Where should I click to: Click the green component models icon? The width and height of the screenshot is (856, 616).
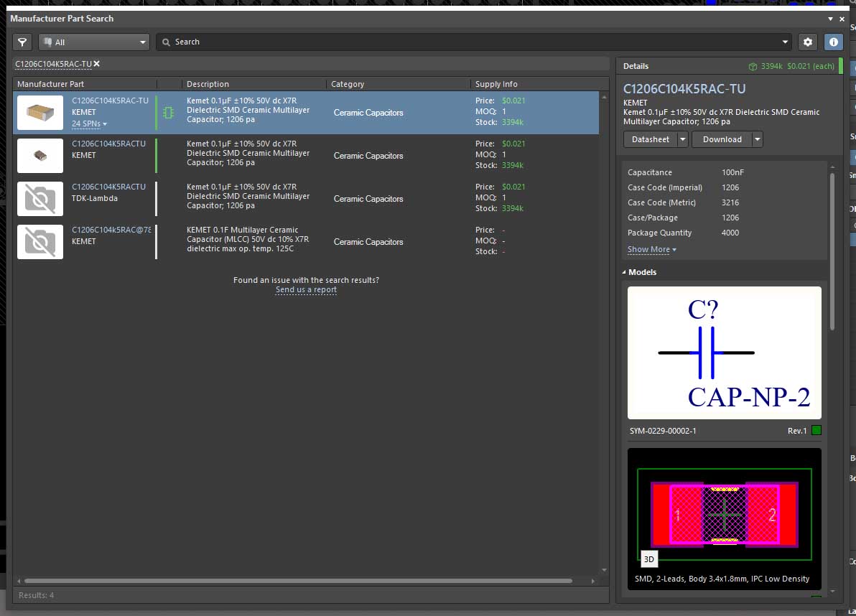pos(168,113)
